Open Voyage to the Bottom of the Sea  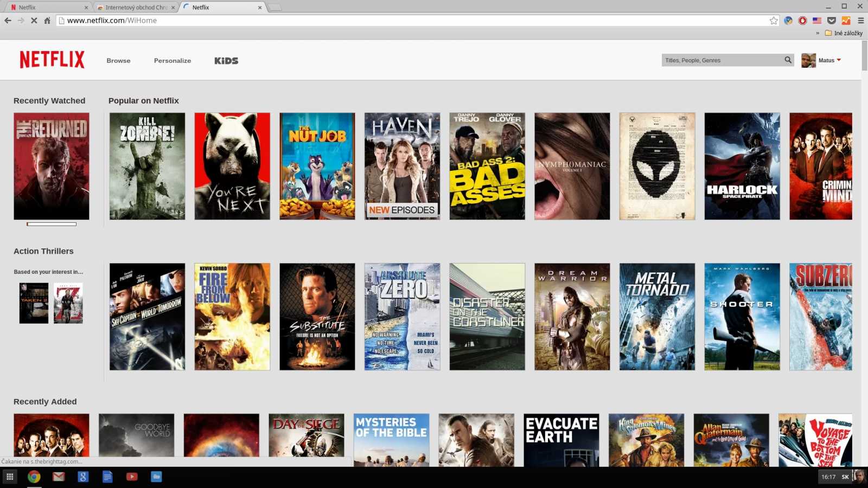pos(815,440)
